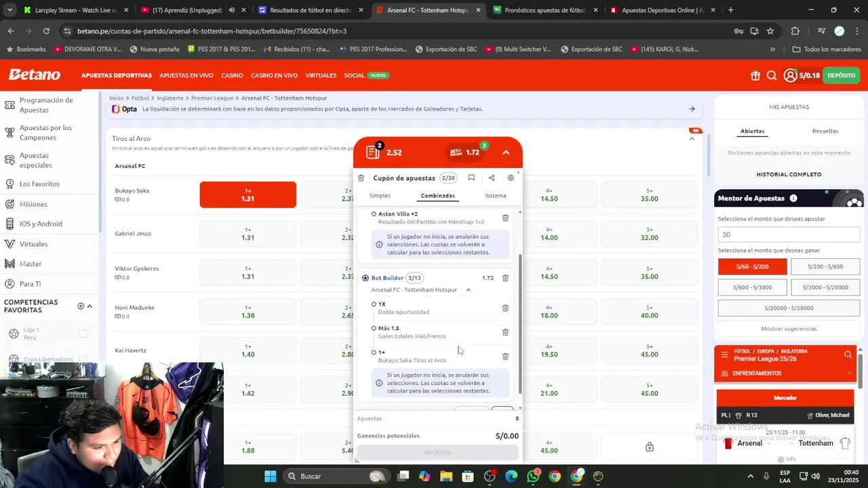Open WhatsApp from the taskbar
This screenshot has height=488, width=868.
[533, 476]
